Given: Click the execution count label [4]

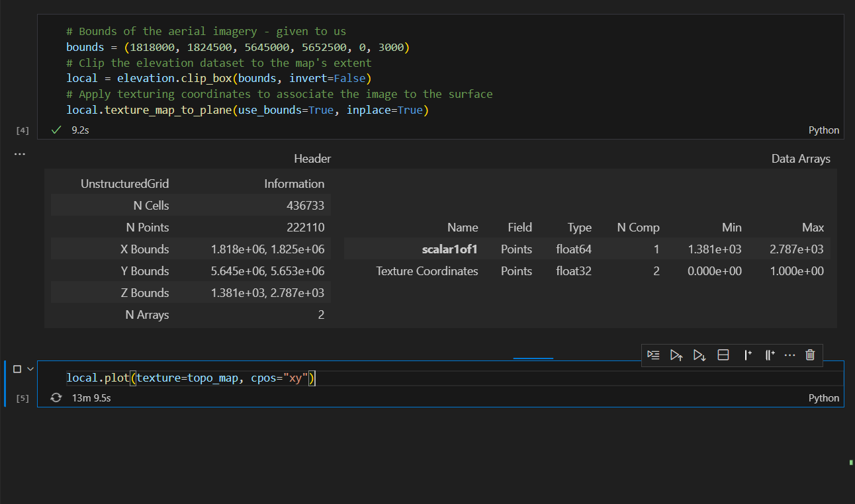Looking at the screenshot, I should pos(22,130).
